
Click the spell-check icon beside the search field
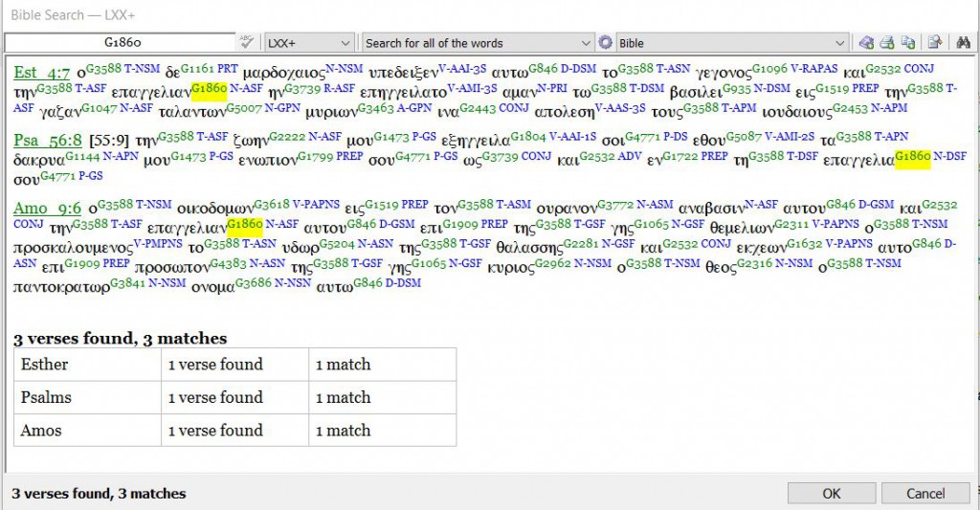247,42
